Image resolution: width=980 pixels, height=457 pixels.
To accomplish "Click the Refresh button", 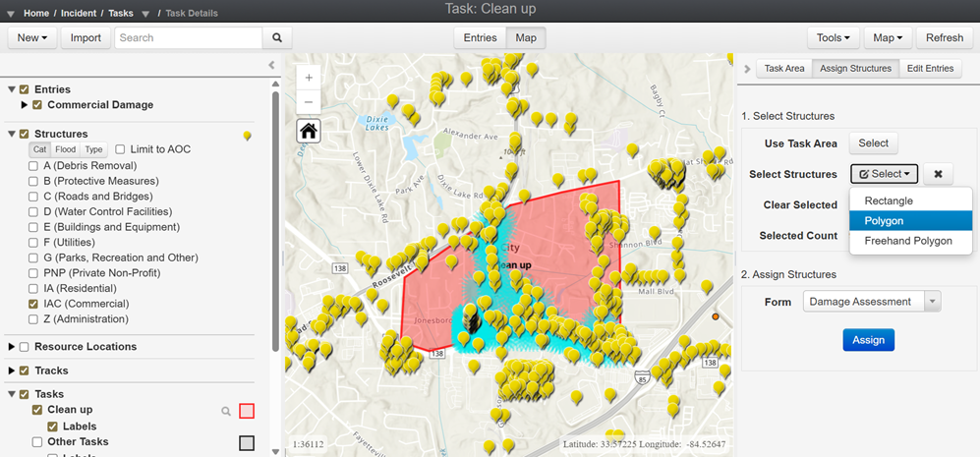I will point(945,37).
